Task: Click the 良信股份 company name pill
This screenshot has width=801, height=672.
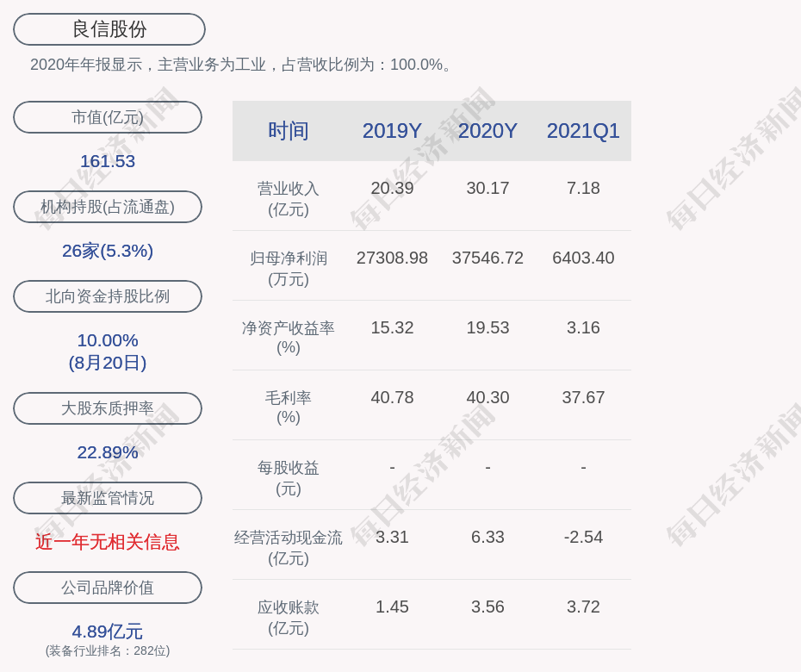Action: 109,29
